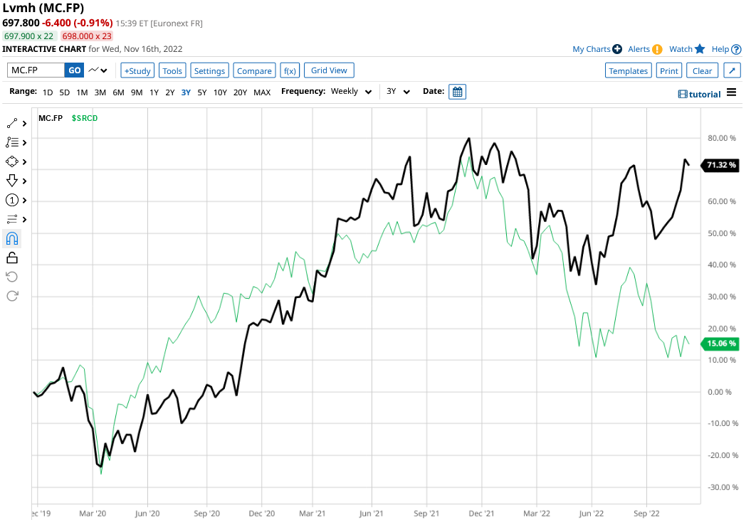
Task: Open the Tools button
Action: coord(172,70)
